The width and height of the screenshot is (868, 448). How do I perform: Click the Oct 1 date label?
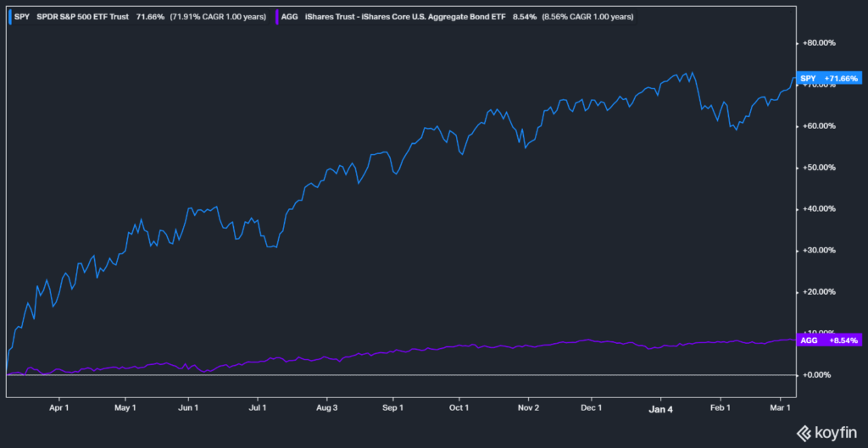coord(459,407)
